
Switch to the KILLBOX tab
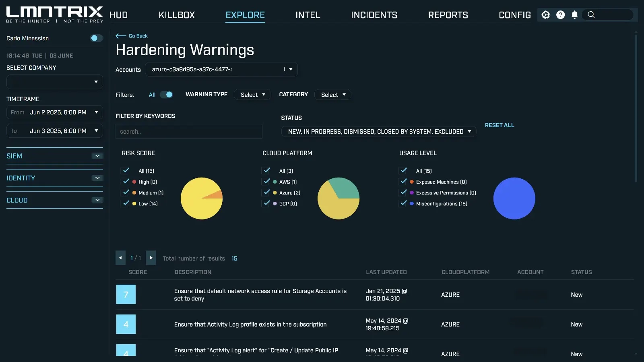pos(177,15)
